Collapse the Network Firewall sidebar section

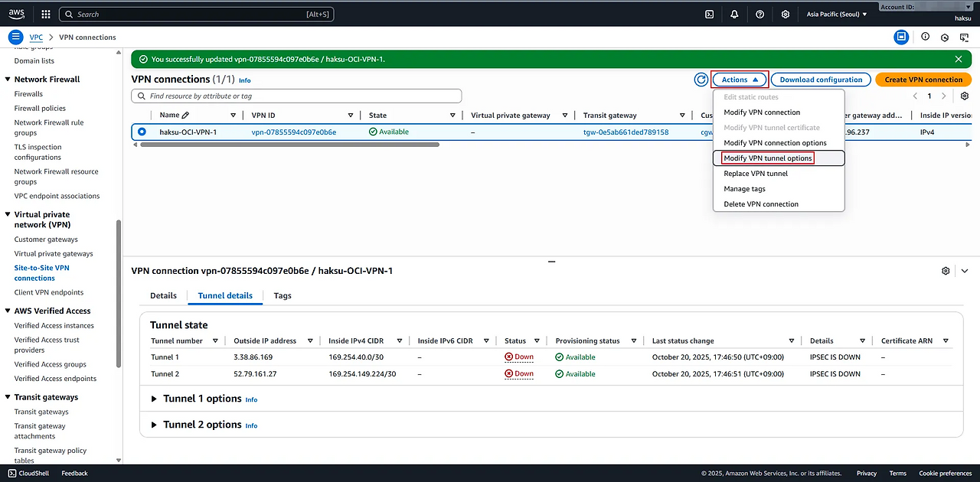(x=8, y=80)
